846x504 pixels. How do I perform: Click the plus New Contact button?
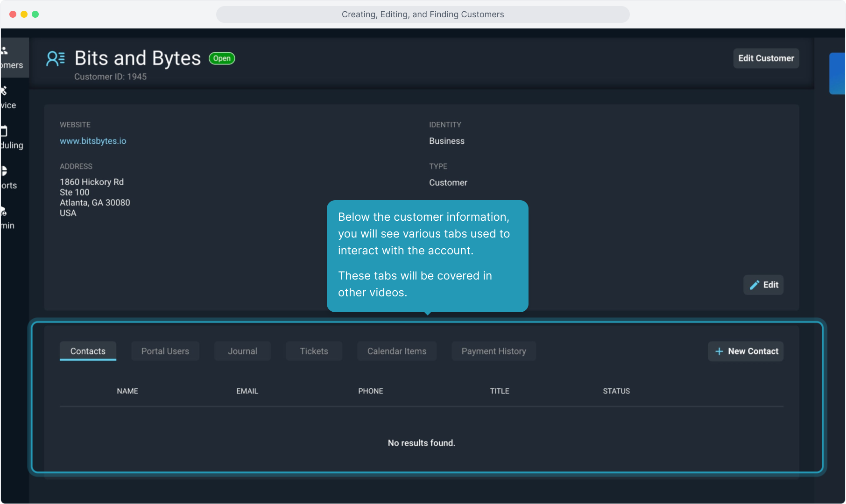click(746, 351)
